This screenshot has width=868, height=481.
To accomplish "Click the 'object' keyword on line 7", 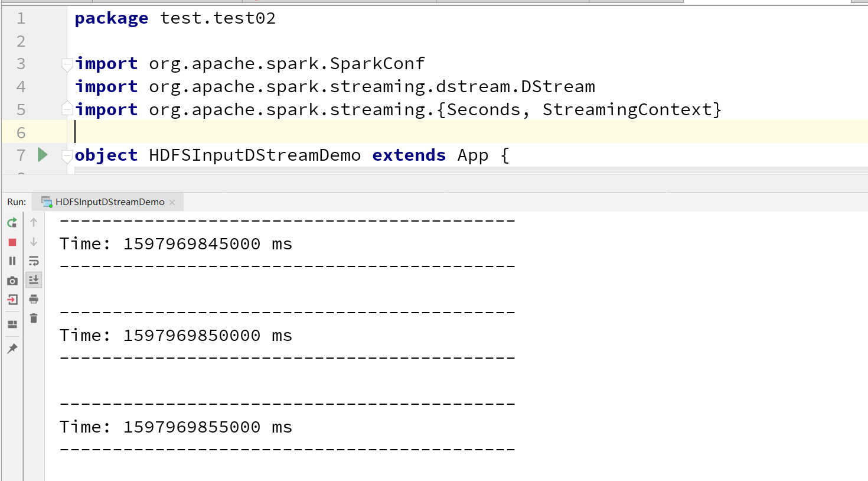I will [106, 155].
